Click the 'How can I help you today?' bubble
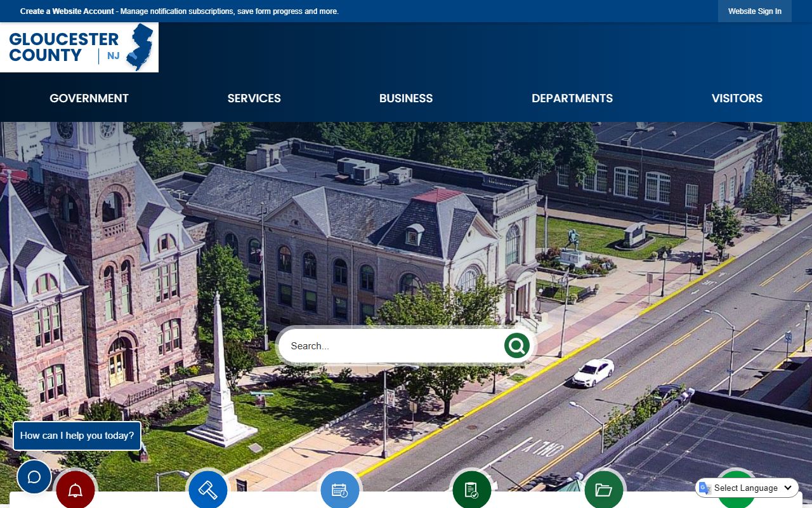The width and height of the screenshot is (812, 508). click(77, 436)
